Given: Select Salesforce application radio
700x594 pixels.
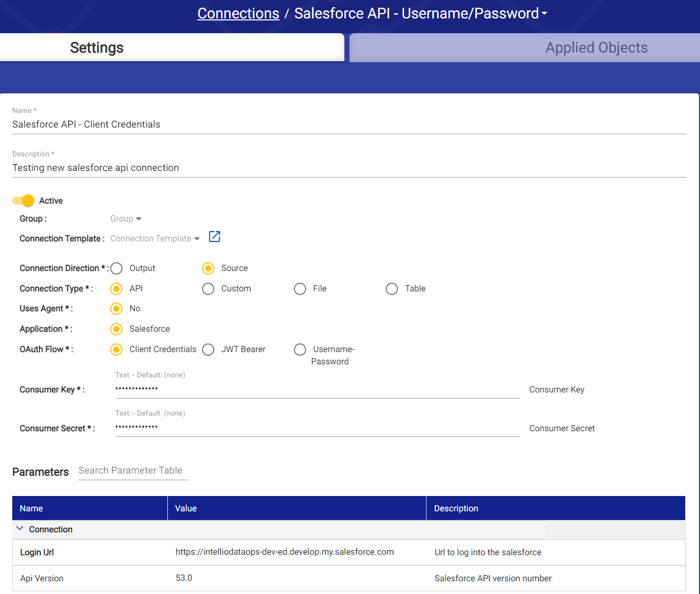Looking at the screenshot, I should 116,329.
